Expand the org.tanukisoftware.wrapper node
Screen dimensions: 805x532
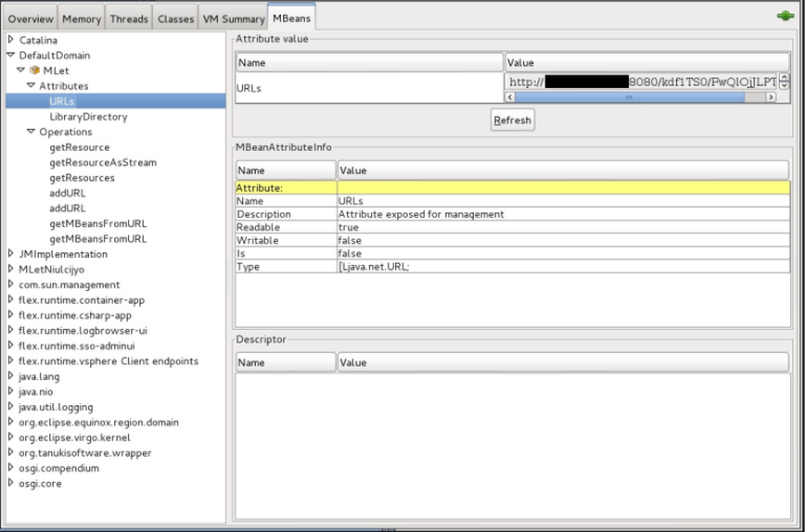[x=11, y=452]
